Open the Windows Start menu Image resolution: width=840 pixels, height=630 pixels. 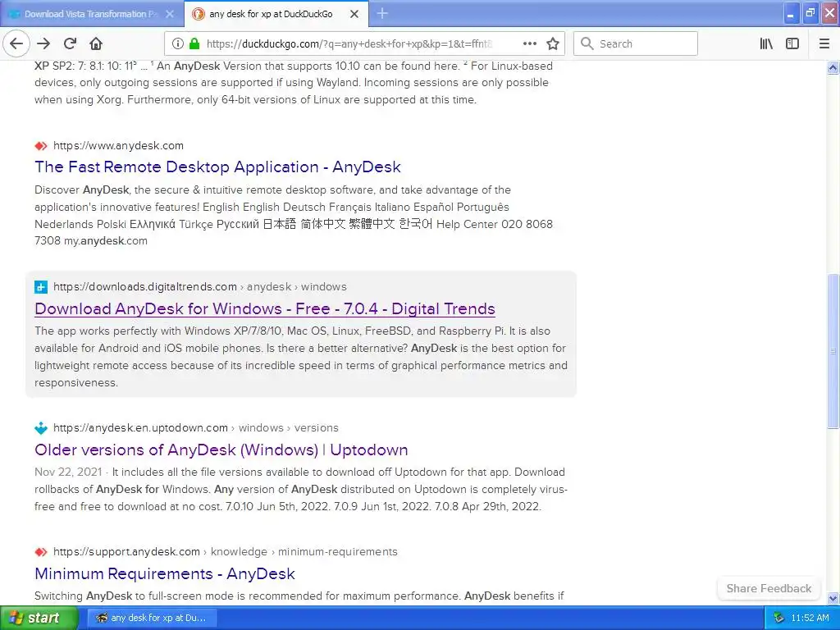(39, 618)
